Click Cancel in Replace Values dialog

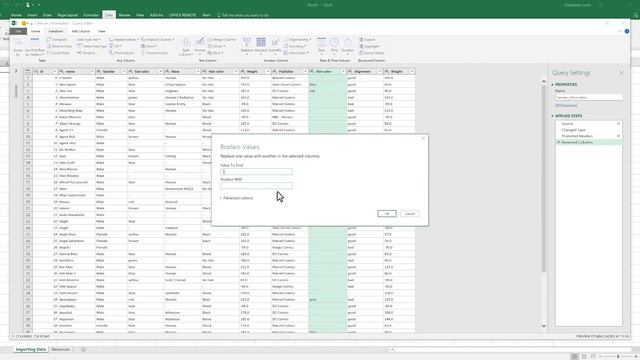click(x=409, y=213)
